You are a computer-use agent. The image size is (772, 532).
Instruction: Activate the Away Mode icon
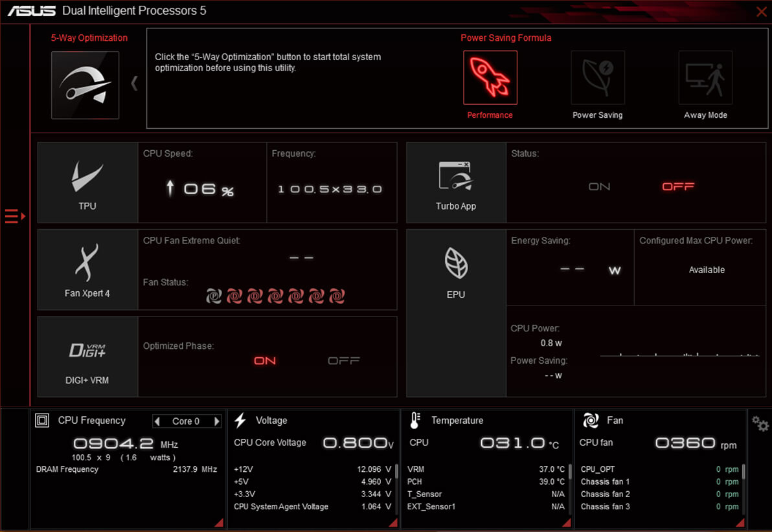[x=705, y=78]
